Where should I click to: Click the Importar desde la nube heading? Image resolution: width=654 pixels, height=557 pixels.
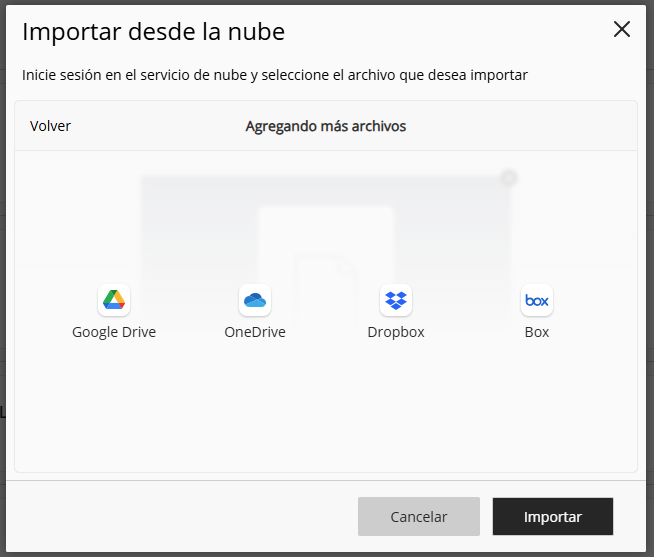pos(153,31)
